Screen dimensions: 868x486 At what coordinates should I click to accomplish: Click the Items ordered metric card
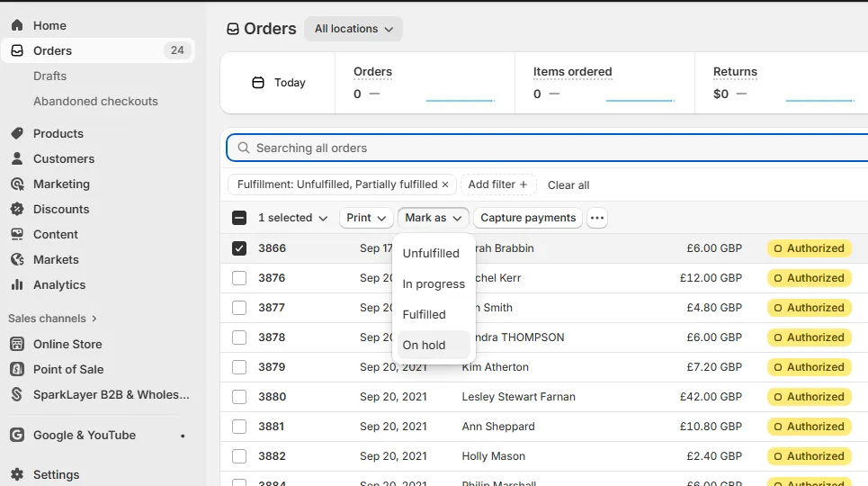(604, 83)
